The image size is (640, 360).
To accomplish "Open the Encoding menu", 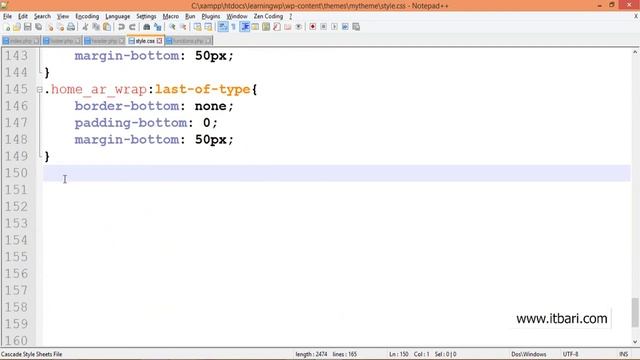I will (87, 16).
